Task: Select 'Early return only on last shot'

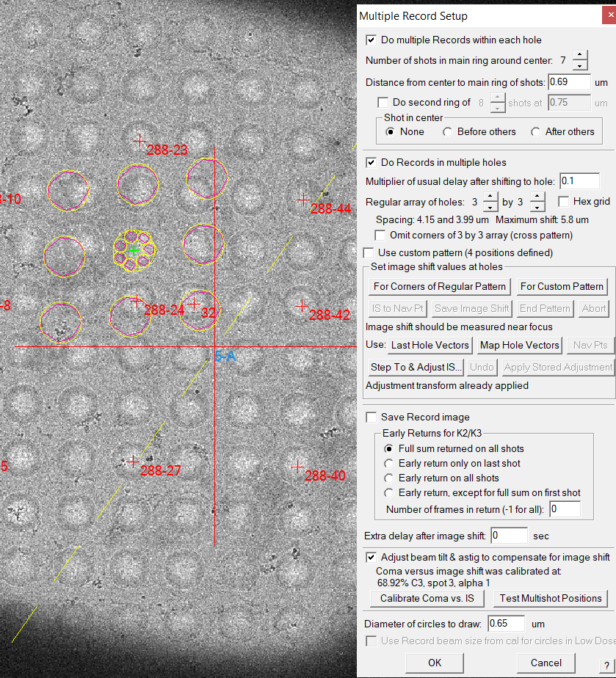Action: coord(389,464)
